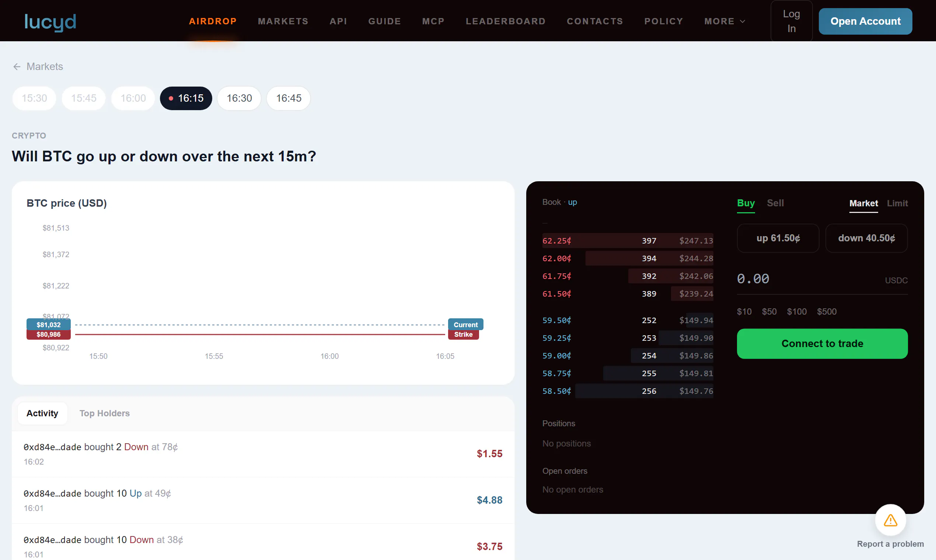Click activity row bought 2 Down at 78¢
The image size is (936, 560).
click(263, 454)
